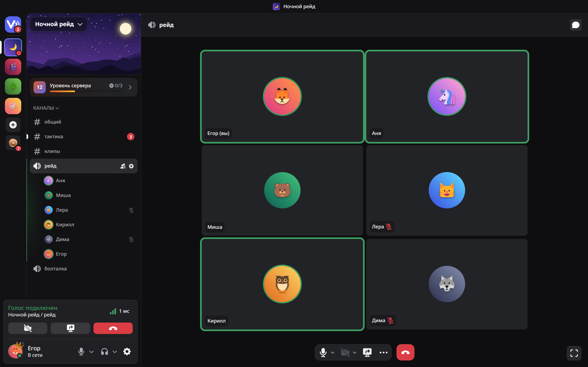
Task: Open Ночной рейд server dropdown
Action: [x=59, y=24]
